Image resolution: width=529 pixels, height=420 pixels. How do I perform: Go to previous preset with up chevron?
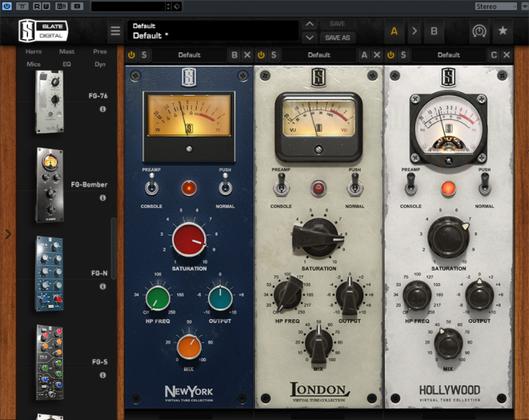coord(309,24)
